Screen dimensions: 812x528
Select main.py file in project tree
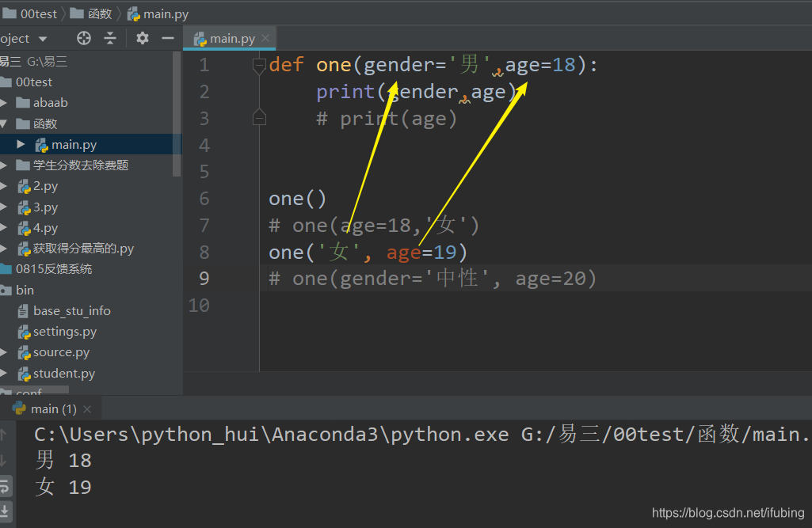[66, 145]
